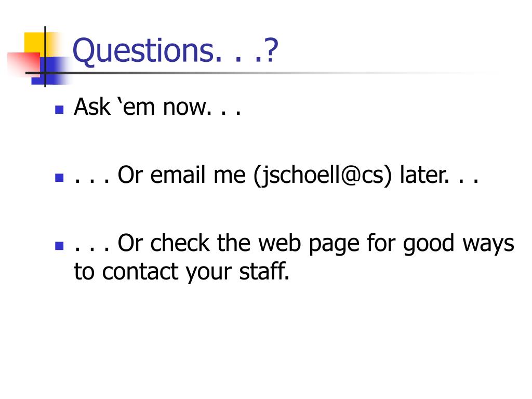
Task: Click the question mark ending the title
Action: pos(271,50)
